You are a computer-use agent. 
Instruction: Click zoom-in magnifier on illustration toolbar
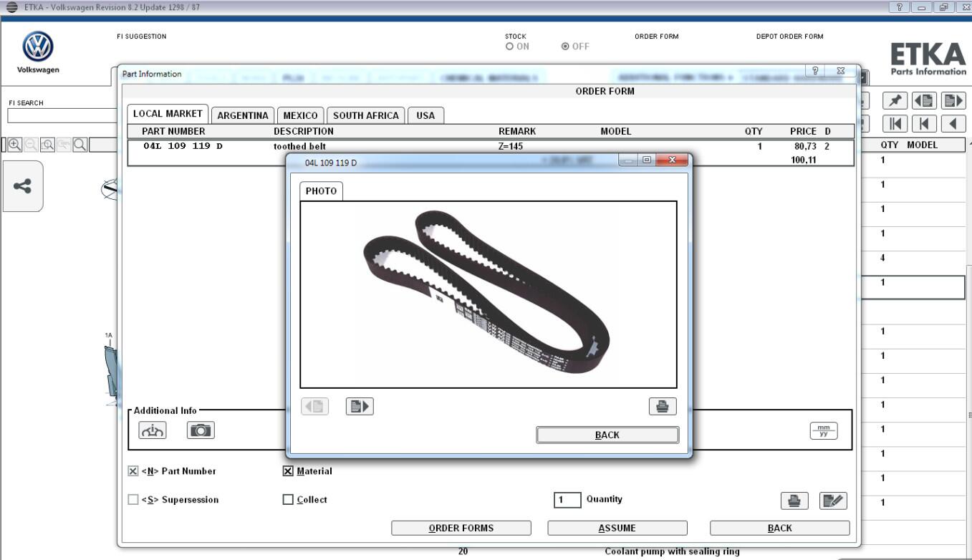pyautogui.click(x=14, y=145)
